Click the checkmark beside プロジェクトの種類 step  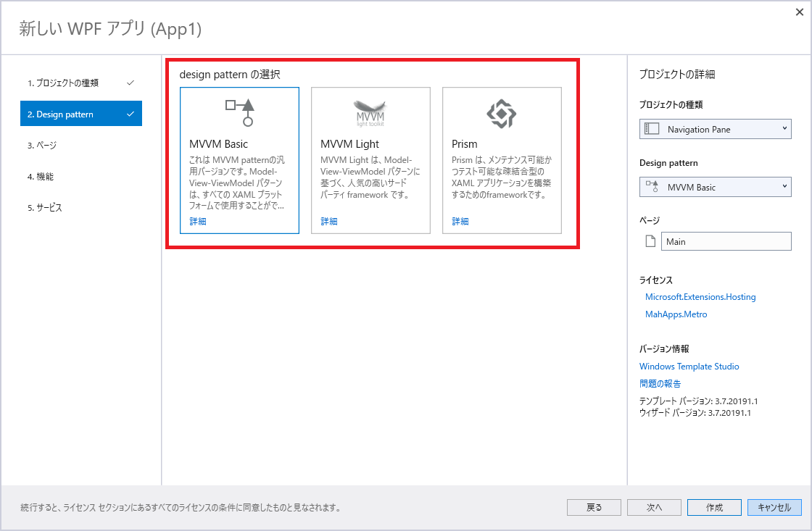click(130, 83)
